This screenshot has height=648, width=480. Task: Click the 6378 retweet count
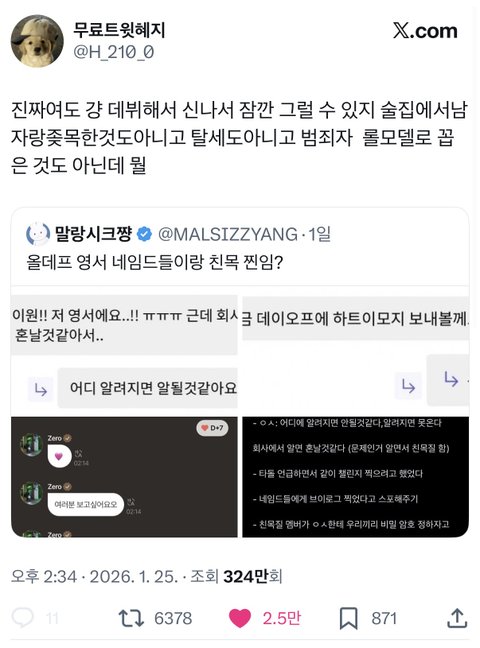[x=173, y=619]
